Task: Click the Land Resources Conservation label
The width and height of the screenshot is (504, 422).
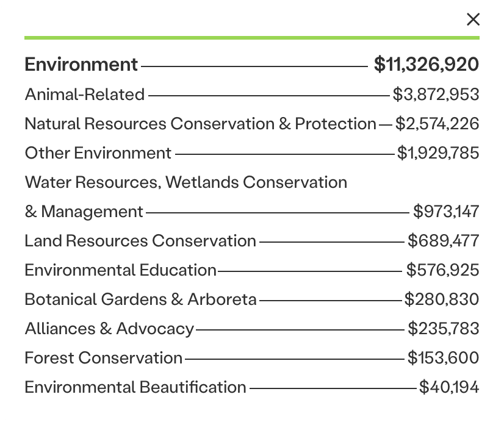Action: pyautogui.click(x=140, y=241)
